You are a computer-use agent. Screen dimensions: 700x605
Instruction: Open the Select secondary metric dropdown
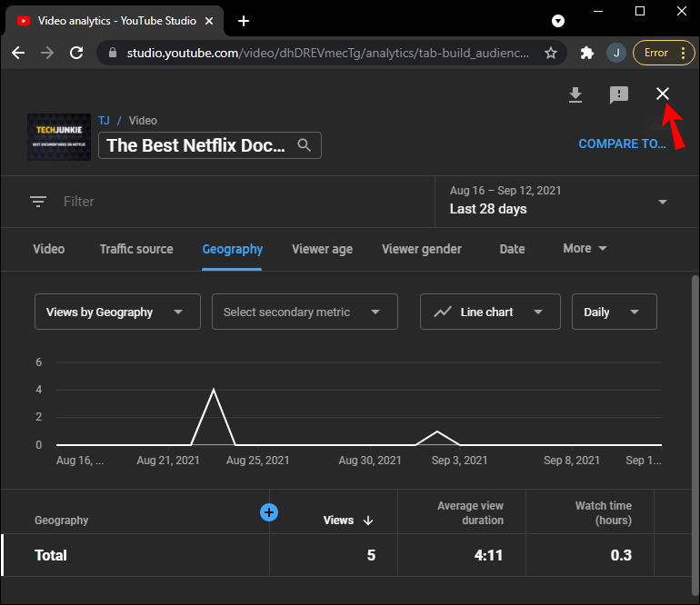(x=304, y=312)
